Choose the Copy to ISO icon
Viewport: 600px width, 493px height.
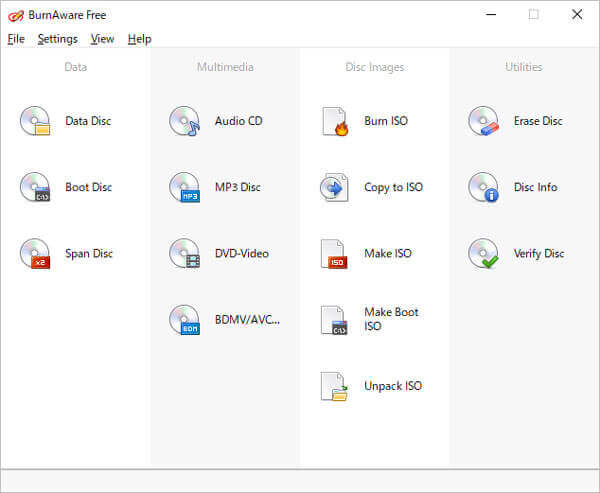[x=334, y=187]
